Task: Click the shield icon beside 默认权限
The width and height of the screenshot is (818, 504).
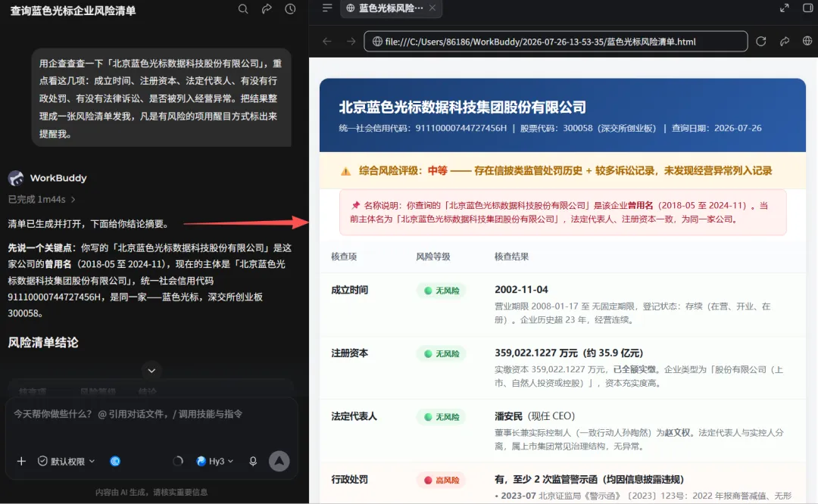Action: [x=42, y=462]
